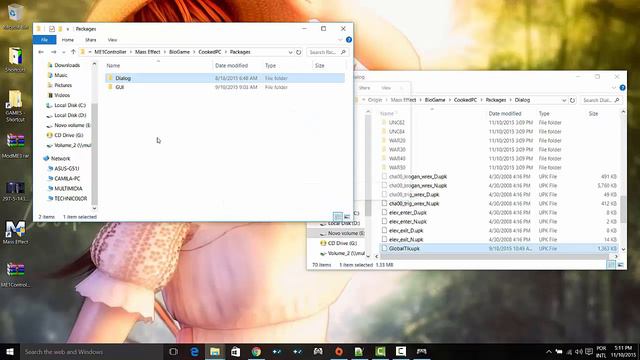Image resolution: width=640 pixels, height=360 pixels.
Task: Open Help in the Dialog window
Action: click(622, 88)
